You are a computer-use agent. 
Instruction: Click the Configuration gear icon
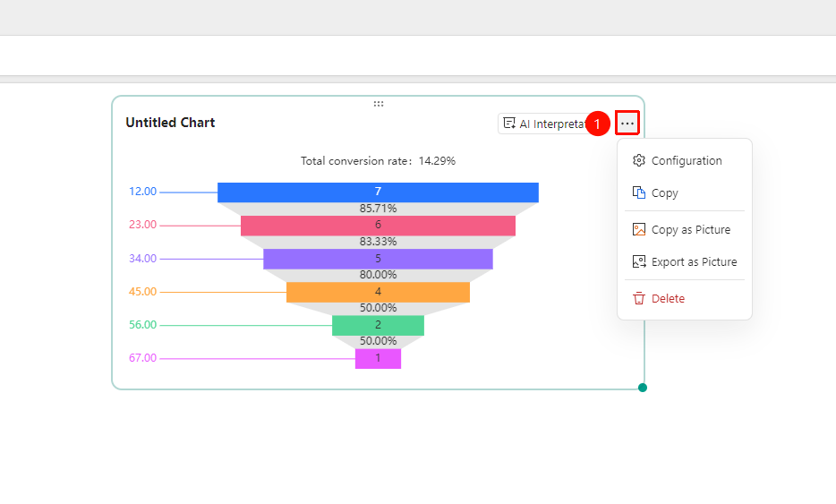pyautogui.click(x=639, y=160)
